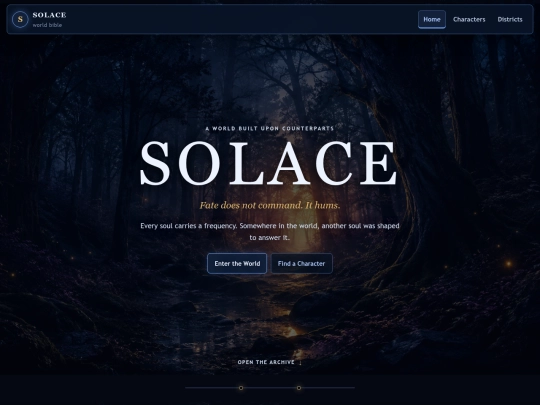This screenshot has height=405, width=540.
Task: Click the Find a Character button
Action: (302, 263)
